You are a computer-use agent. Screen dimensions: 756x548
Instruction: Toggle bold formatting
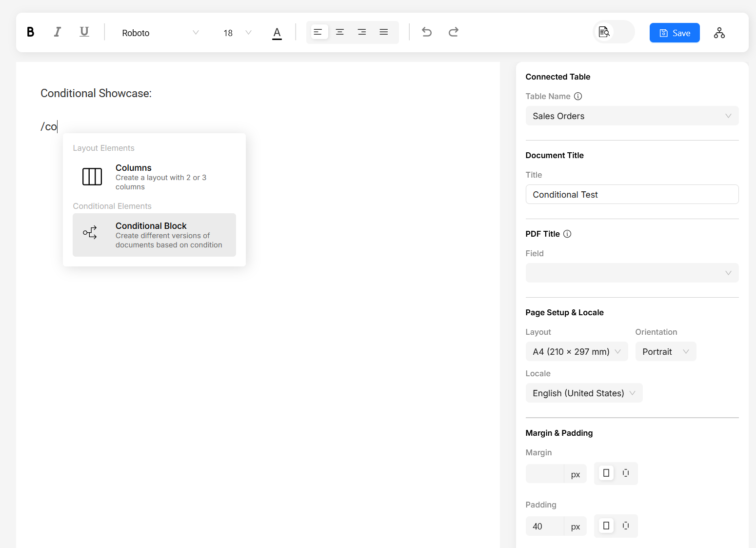pyautogui.click(x=30, y=32)
